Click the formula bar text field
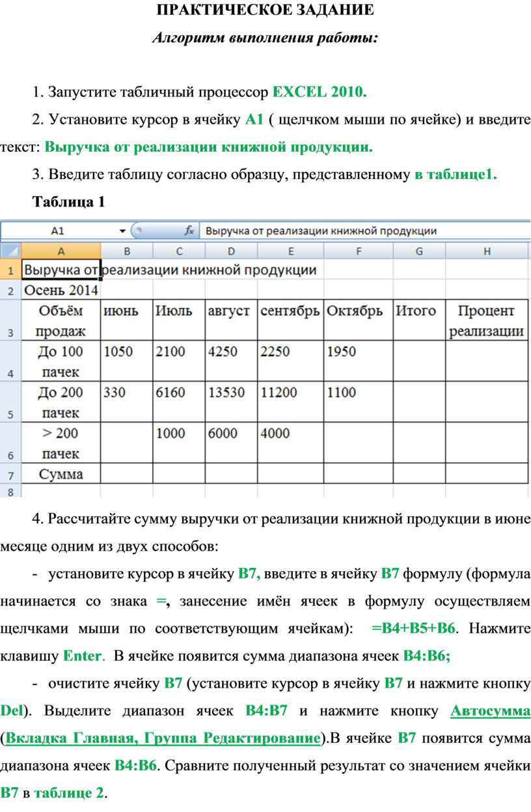The height and width of the screenshot is (812, 531). [x=364, y=231]
